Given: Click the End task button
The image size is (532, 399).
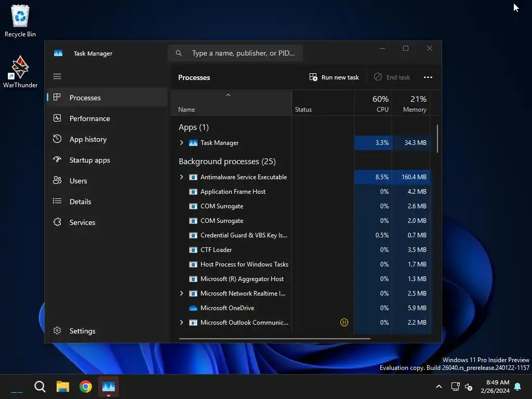Looking at the screenshot, I should pos(392,77).
